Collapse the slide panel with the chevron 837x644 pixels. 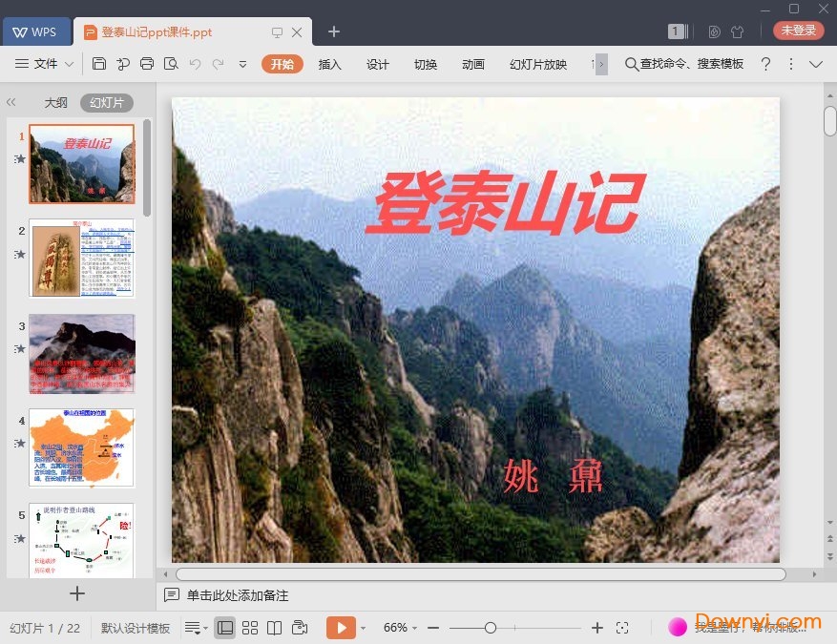coord(11,102)
